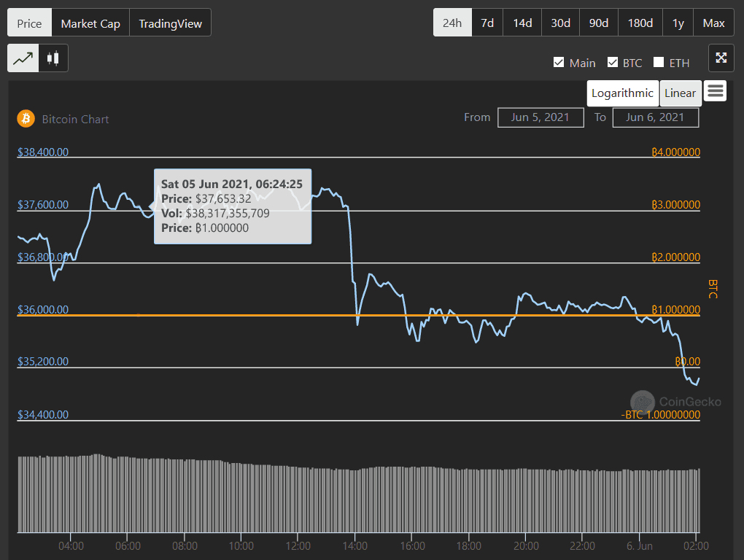Toggle the BTC comparison checkbox
This screenshot has width=744, height=560.
click(613, 63)
